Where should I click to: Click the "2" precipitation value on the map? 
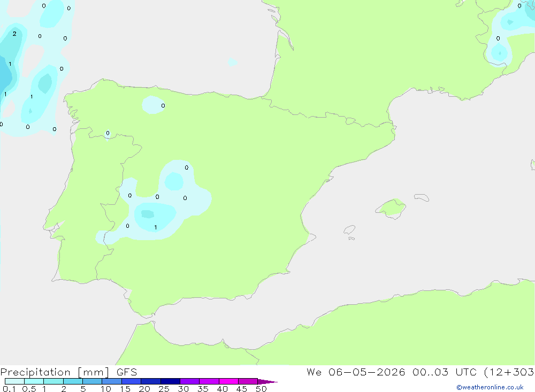tap(14, 34)
